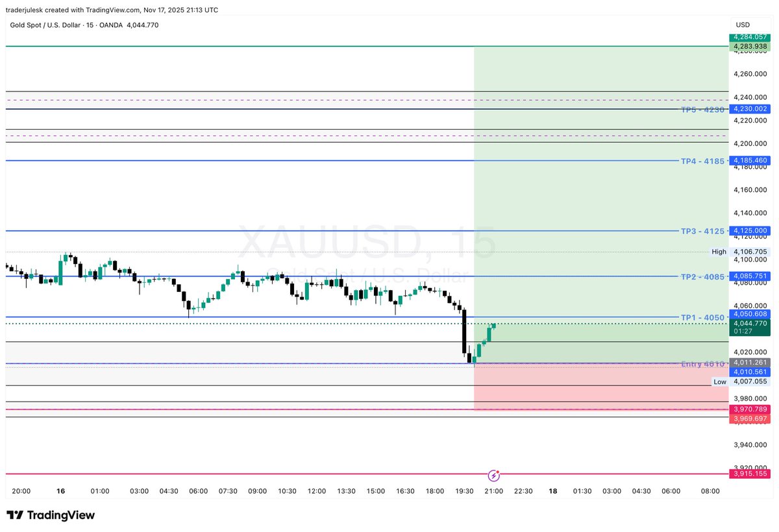Click the 4,140.000 price axis label
This screenshot has height=532, width=779.
(750, 213)
